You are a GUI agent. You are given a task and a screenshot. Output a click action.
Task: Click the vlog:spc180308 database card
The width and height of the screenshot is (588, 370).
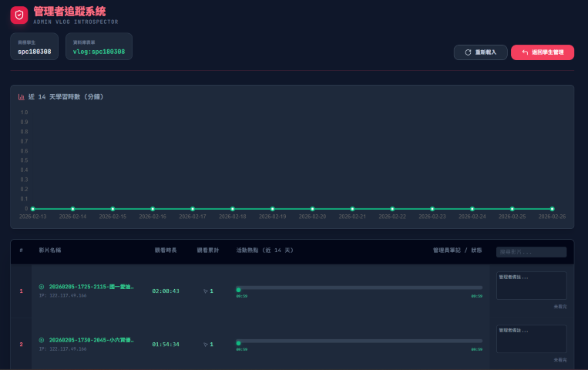point(99,46)
